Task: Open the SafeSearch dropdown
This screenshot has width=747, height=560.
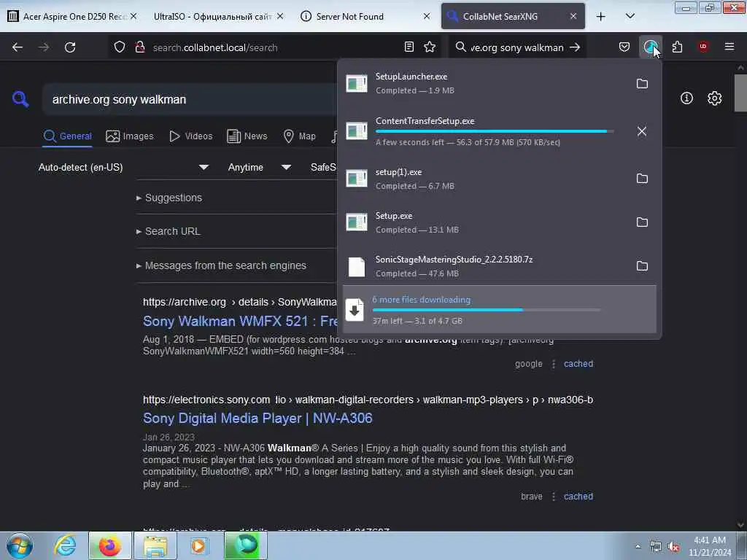Action: [323, 167]
